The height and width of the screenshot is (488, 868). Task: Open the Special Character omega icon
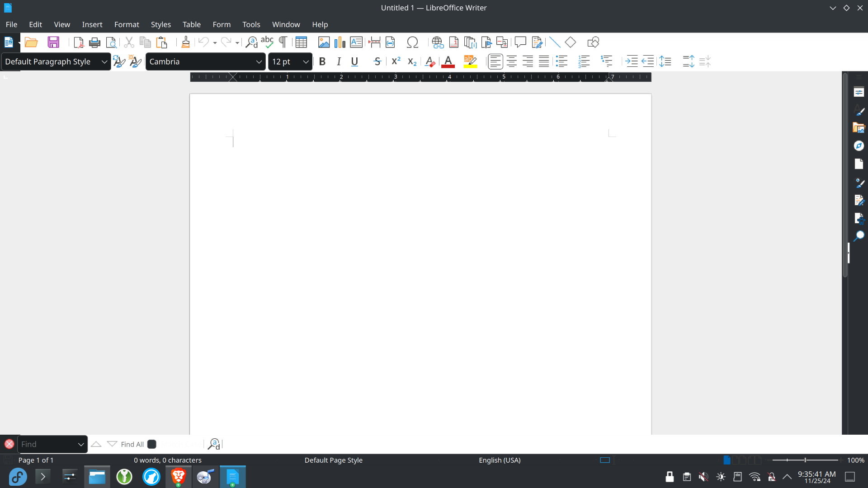412,42
